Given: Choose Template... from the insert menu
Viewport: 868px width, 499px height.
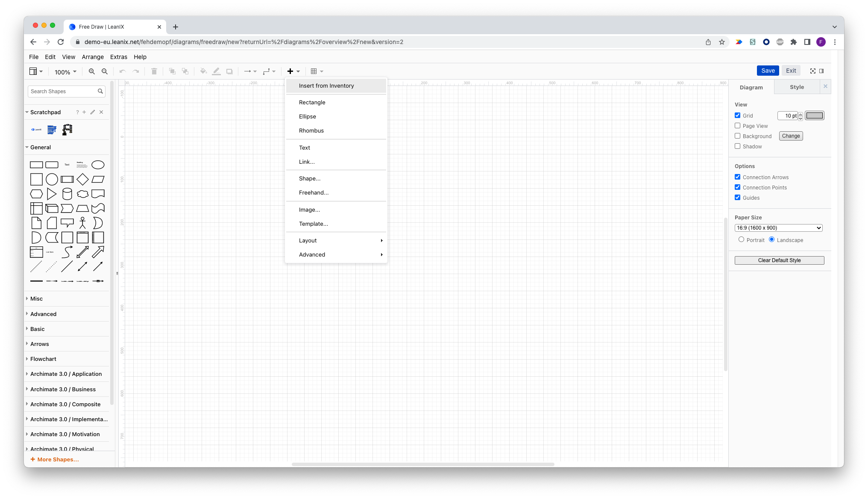Looking at the screenshot, I should [336, 224].
